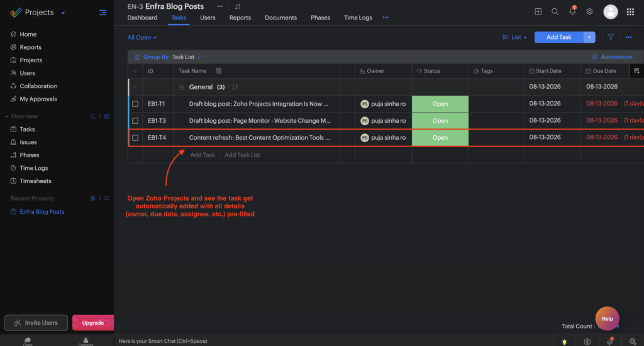Click the search icon beside Recent Projects
The height and width of the screenshot is (346, 644).
[x=107, y=198]
